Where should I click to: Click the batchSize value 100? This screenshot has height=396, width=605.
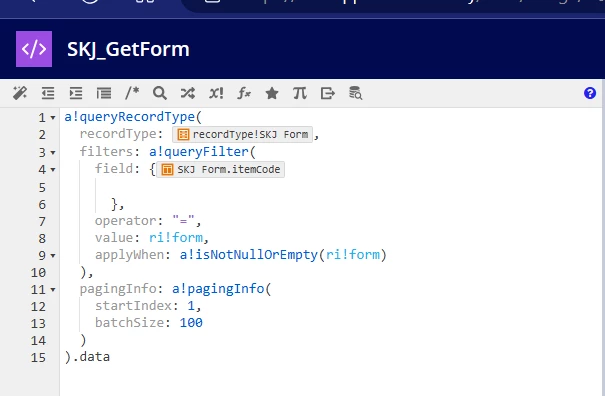click(191, 323)
